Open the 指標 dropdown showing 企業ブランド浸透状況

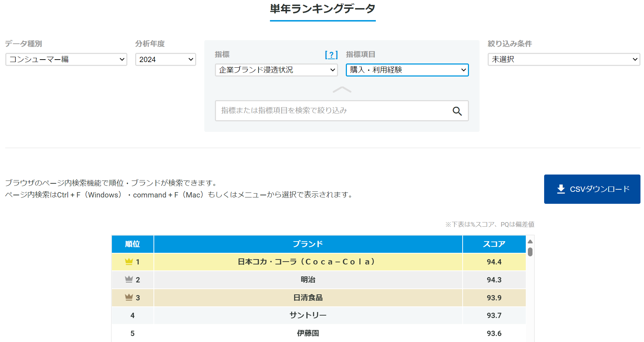point(276,70)
